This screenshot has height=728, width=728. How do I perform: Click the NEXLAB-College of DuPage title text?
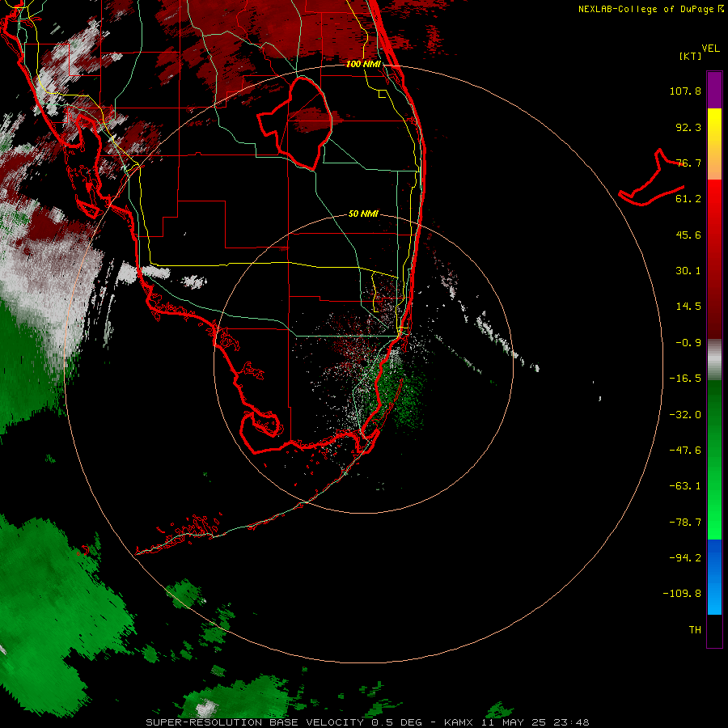645,9
